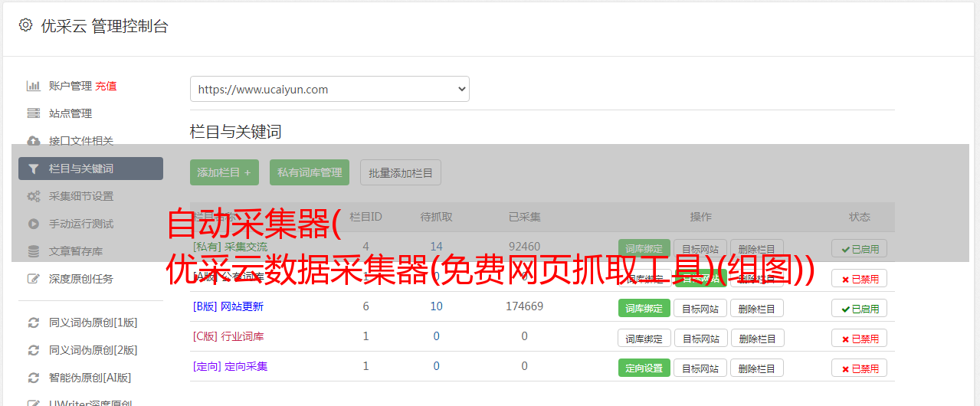Click 目标网站 in the 采集交流 row
Viewport: 980px width, 406px height.
(700, 248)
